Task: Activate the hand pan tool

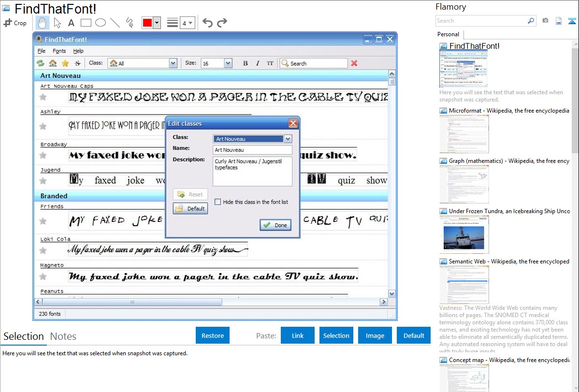Action: coord(42,23)
